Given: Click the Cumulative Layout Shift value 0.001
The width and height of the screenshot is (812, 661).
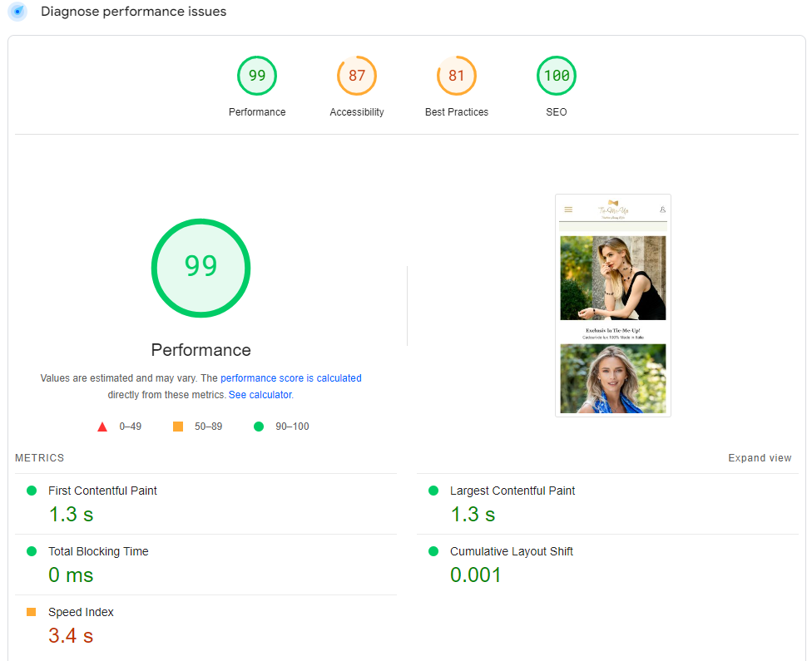Looking at the screenshot, I should pos(475,575).
